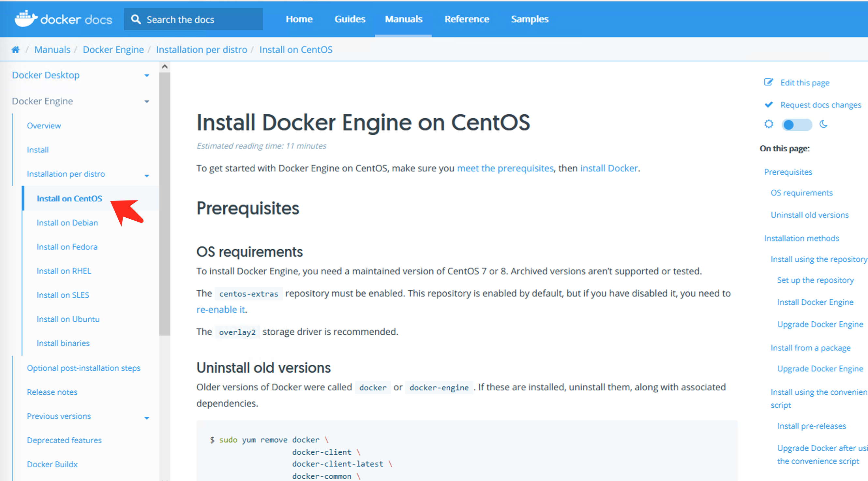Open Docker Buildx in sidebar
Image resolution: width=868 pixels, height=481 pixels.
click(x=52, y=464)
